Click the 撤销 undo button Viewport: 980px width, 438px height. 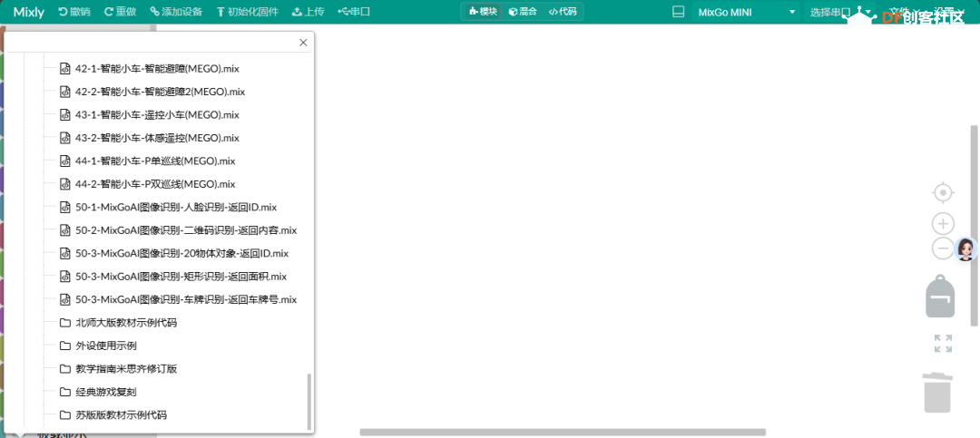click(74, 11)
